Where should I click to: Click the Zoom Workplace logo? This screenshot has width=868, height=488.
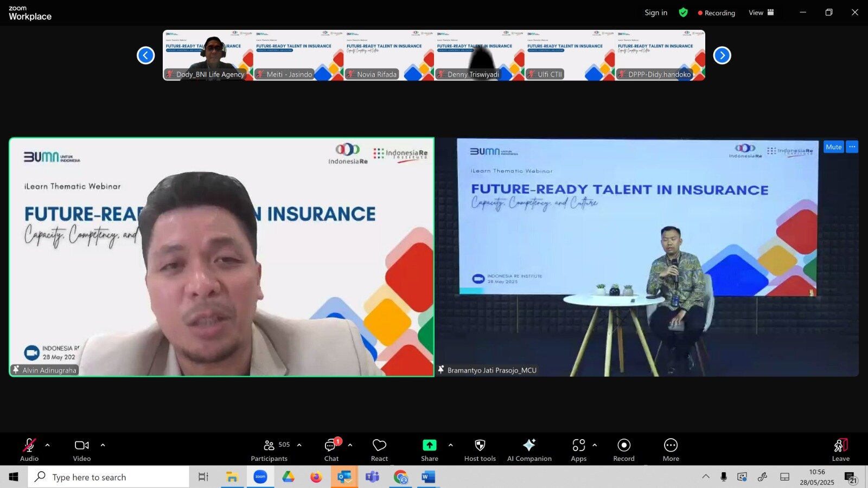(30, 13)
